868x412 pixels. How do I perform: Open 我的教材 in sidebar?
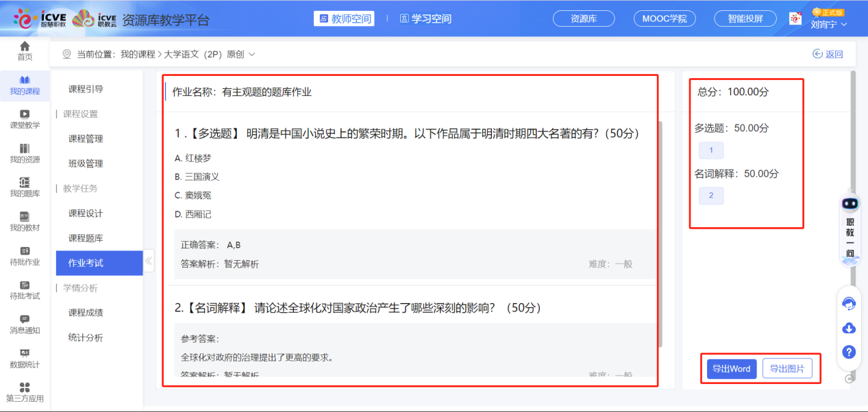point(25,221)
